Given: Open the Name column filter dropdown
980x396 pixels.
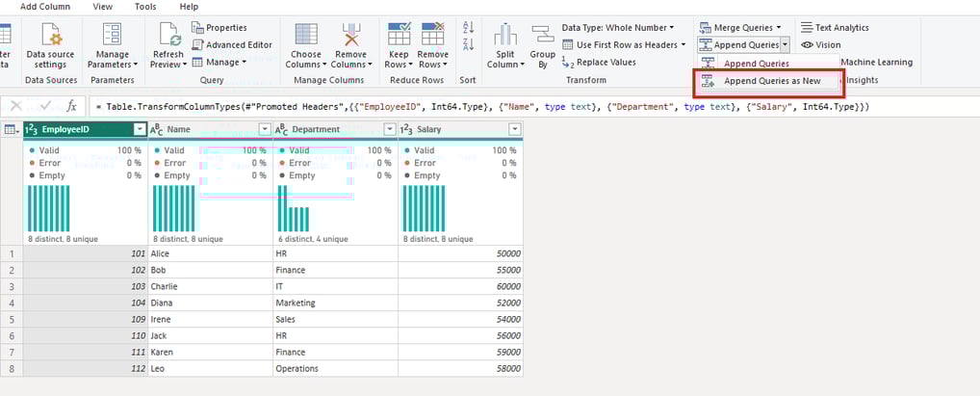Looking at the screenshot, I should 265,129.
